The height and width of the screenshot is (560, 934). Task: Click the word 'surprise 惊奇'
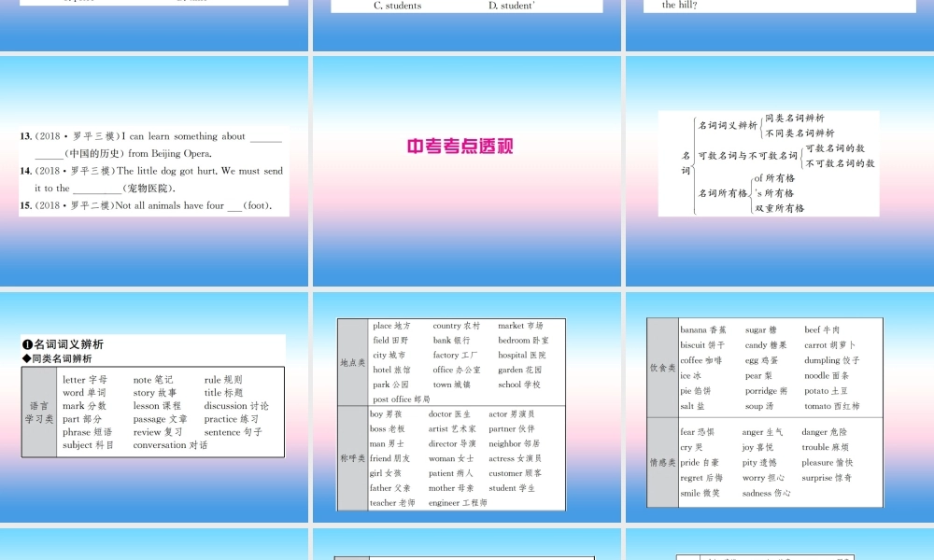pyautogui.click(x=827, y=478)
